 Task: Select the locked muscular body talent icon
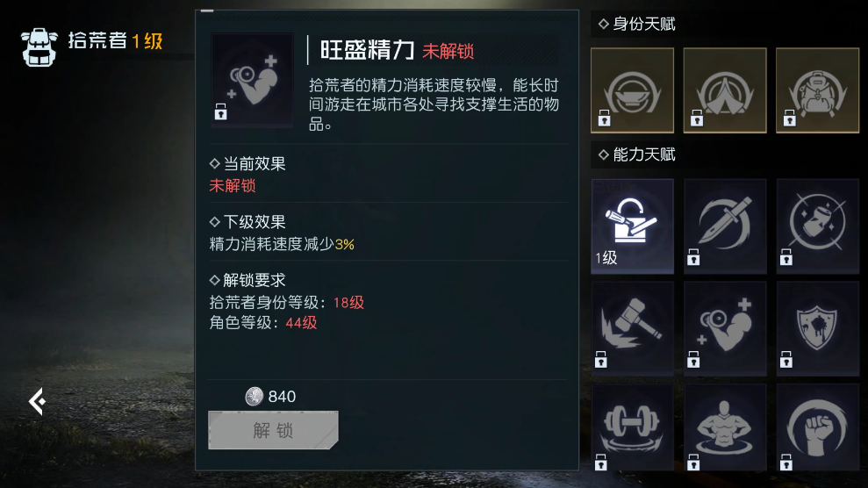(x=725, y=427)
